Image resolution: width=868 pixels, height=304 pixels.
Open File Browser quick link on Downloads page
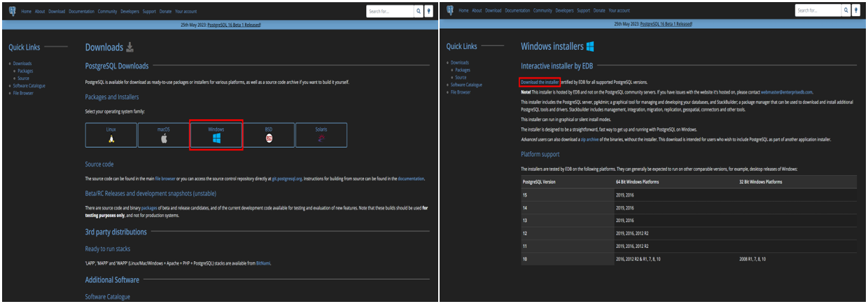point(23,92)
